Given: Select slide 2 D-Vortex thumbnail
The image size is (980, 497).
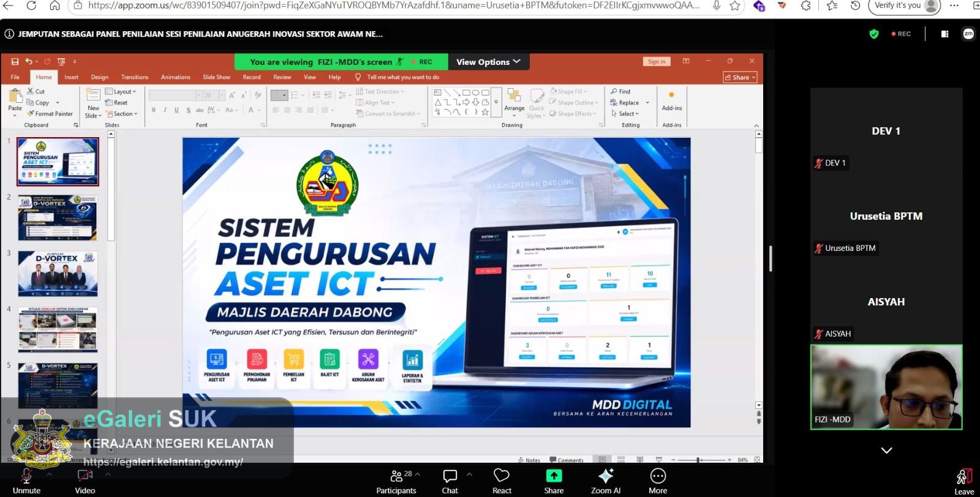Looking at the screenshot, I should (58, 218).
